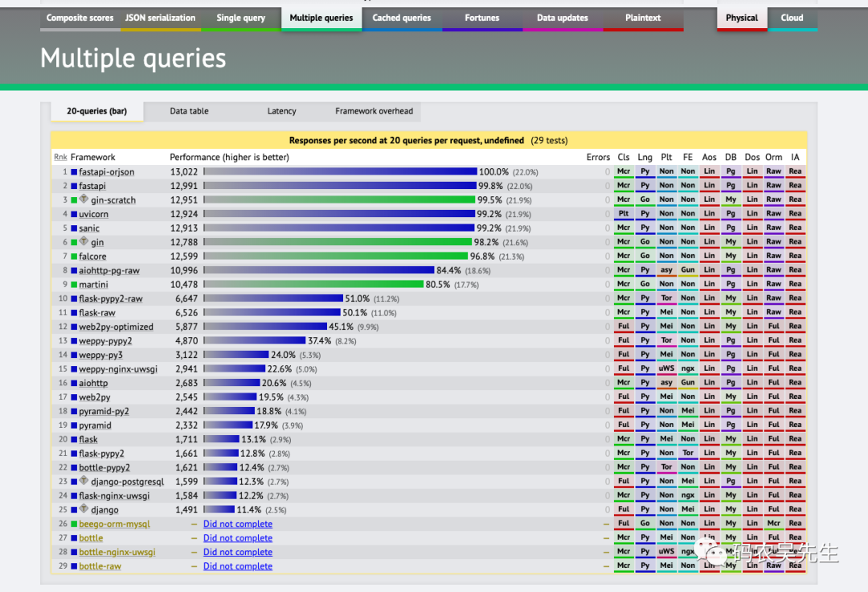This screenshot has width=868, height=592.
Task: Open the bottle-raw framework link
Action: (x=100, y=566)
